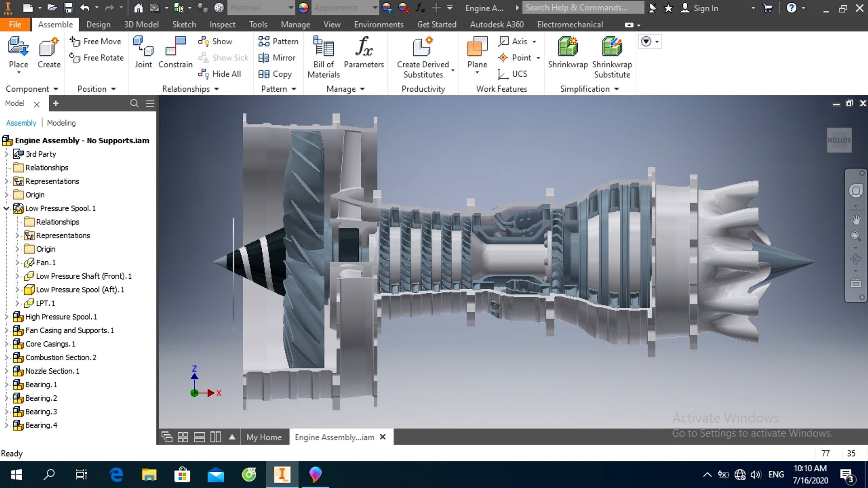Viewport: 868px width, 488px height.
Task: Click Free Rotate in the ribbon
Action: pos(96,58)
